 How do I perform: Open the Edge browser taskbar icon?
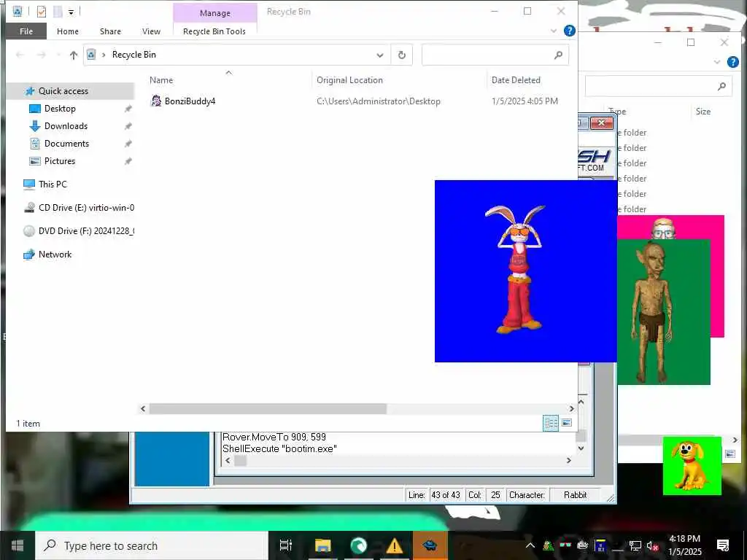click(359, 545)
